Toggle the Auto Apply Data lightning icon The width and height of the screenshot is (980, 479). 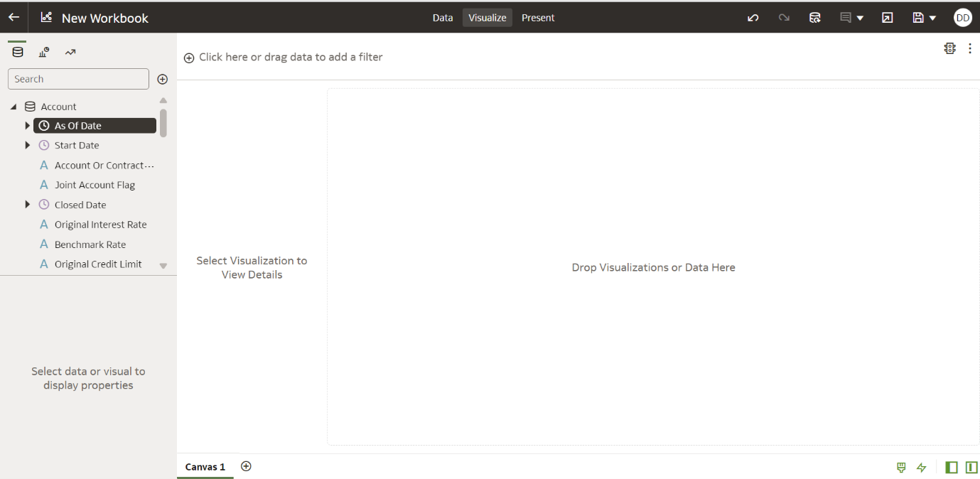922,467
